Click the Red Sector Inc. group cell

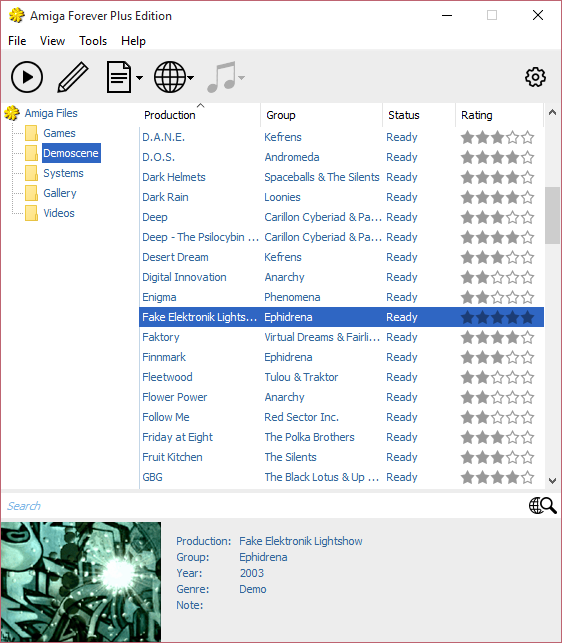pos(302,417)
